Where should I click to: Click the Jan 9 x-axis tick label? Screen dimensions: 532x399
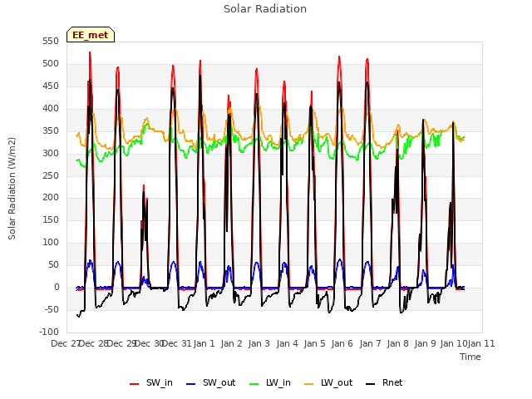click(x=425, y=343)
